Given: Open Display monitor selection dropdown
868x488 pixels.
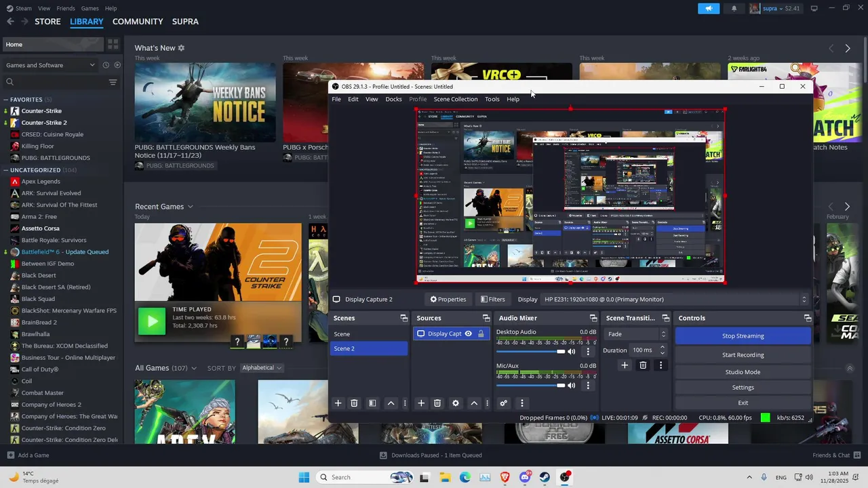Looking at the screenshot, I should tap(675, 300).
